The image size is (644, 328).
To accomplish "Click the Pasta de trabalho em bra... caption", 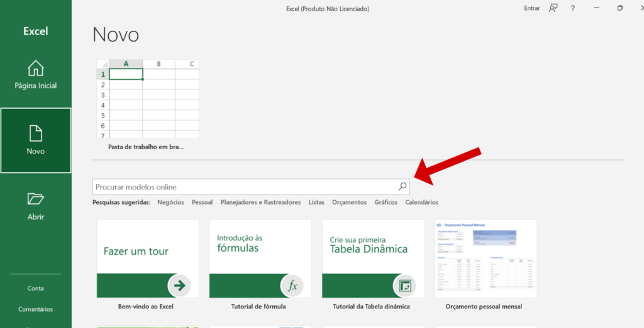I will [x=146, y=146].
